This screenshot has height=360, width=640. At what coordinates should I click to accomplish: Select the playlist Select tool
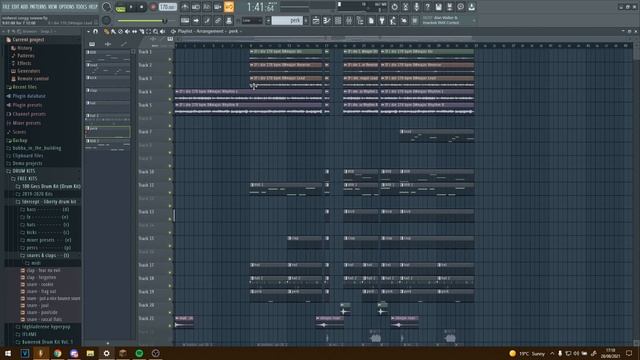click(148, 31)
